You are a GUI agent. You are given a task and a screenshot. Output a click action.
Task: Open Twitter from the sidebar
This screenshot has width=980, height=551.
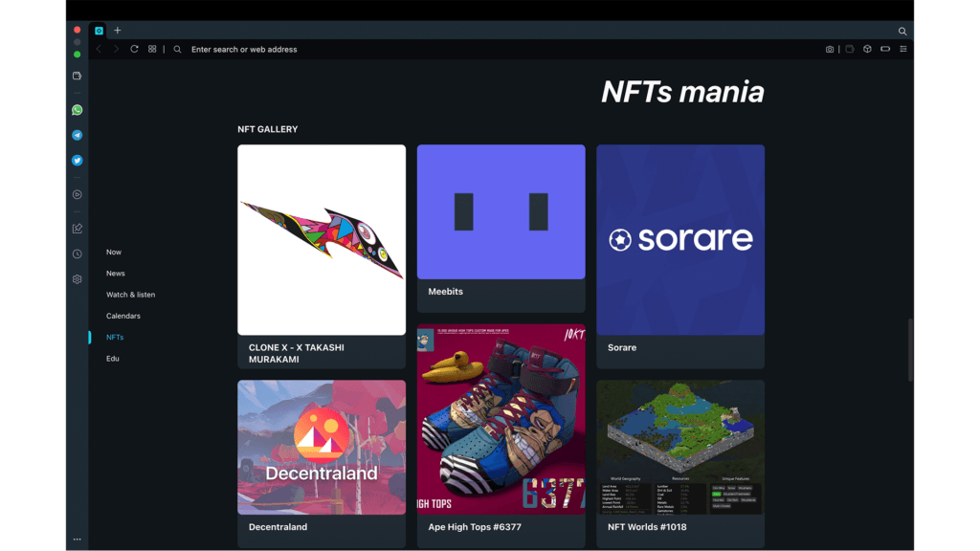click(78, 161)
